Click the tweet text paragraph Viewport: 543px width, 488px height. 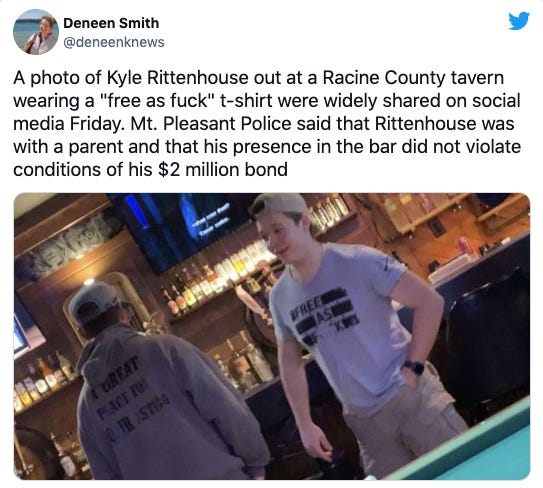pyautogui.click(x=267, y=124)
